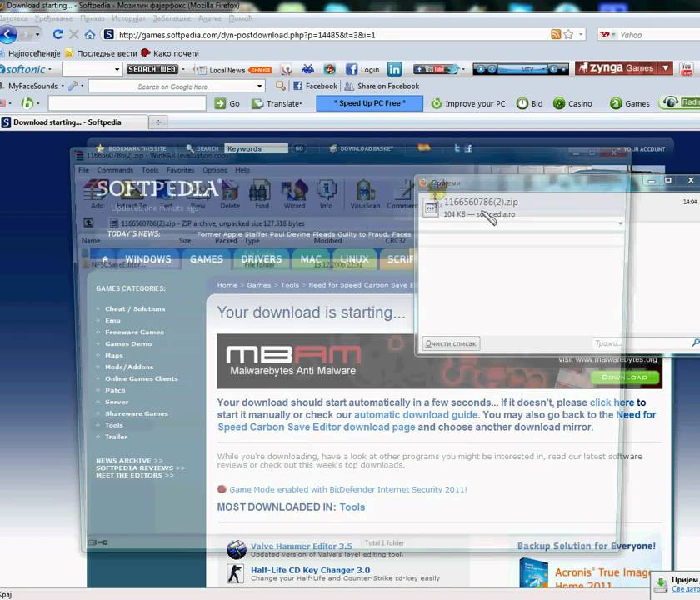Click Softpedia home tab icon
Screen dimensions: 700x600
pyautogui.click(x=105, y=259)
